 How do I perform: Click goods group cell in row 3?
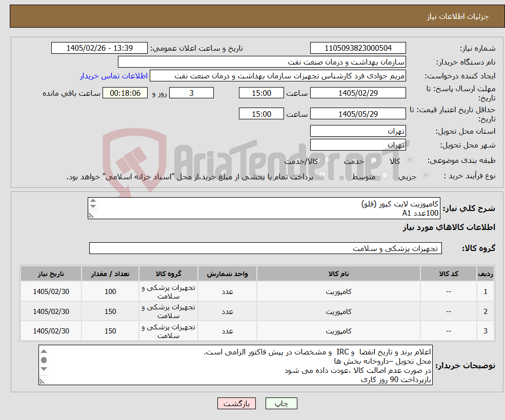[x=168, y=331]
